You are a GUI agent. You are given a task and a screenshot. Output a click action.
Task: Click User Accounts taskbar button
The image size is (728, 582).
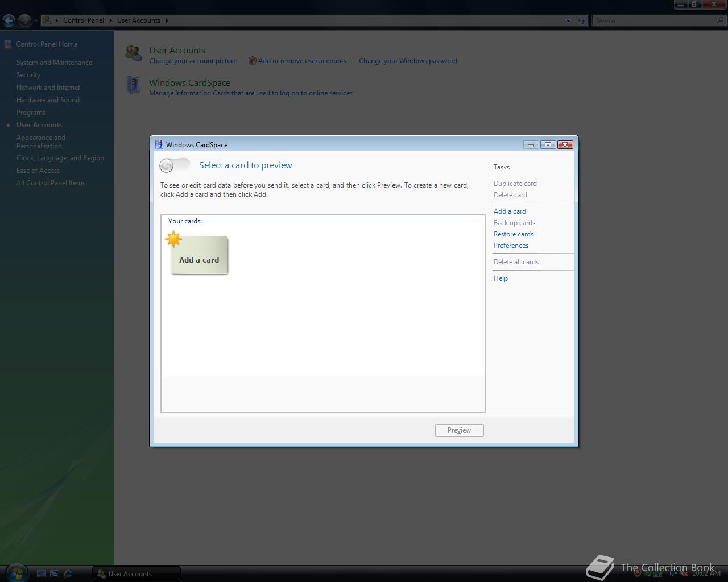(x=136, y=574)
